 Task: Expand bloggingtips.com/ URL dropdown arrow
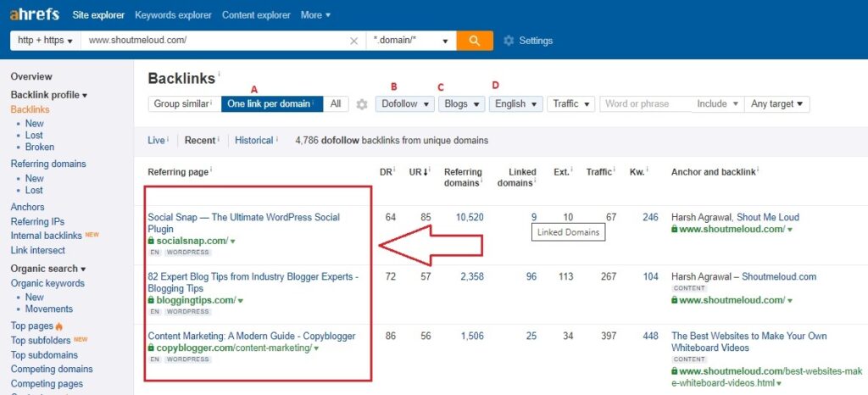[241, 301]
